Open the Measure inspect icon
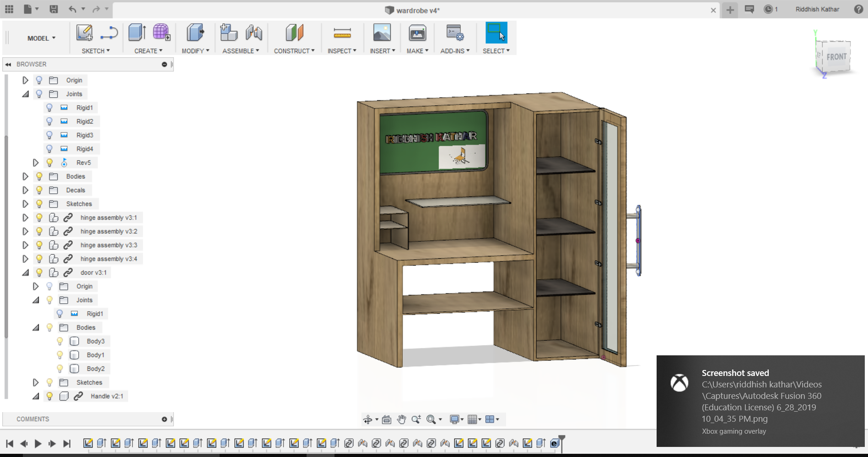This screenshot has height=457, width=868. pos(342,33)
